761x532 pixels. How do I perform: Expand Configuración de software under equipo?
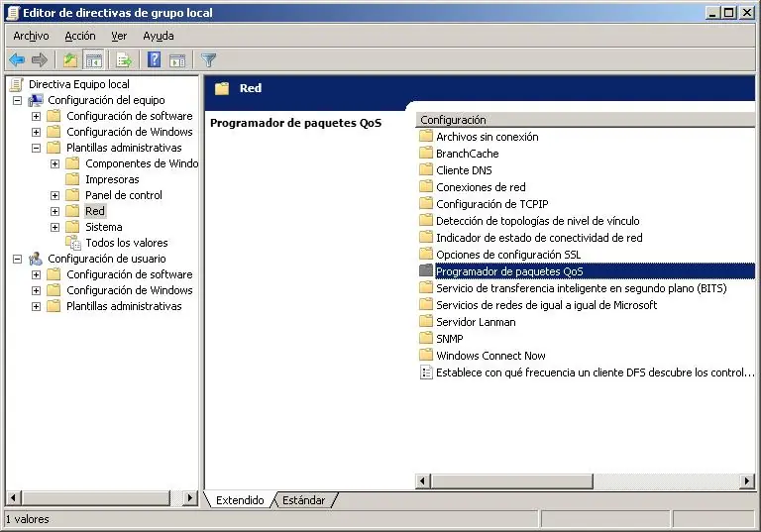(36, 117)
